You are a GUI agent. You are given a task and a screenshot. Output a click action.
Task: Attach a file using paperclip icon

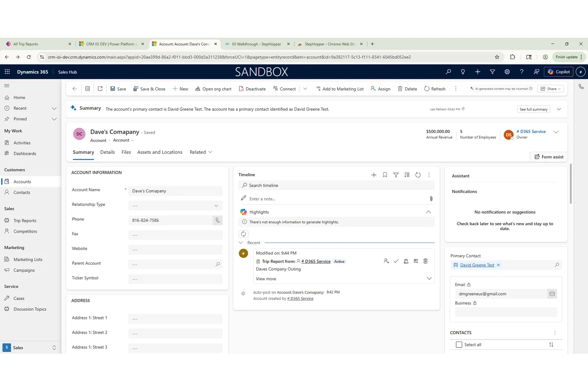tap(431, 198)
